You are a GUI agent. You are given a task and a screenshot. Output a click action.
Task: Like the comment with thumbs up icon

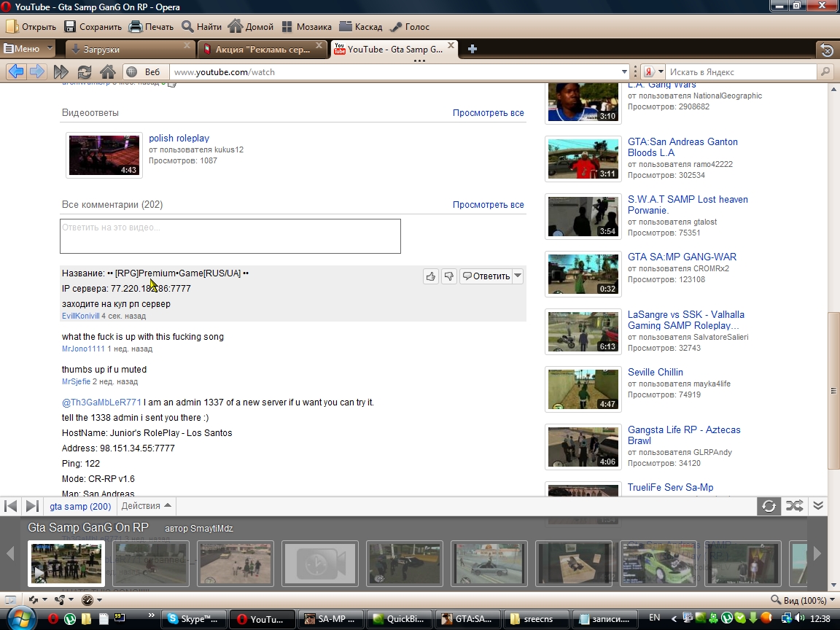[431, 276]
